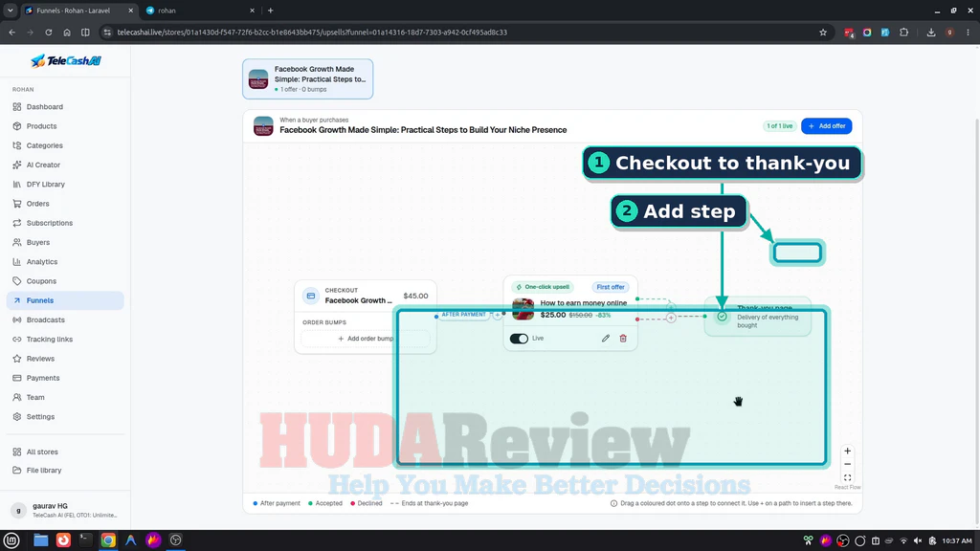Go to Dashboard in the sidebar
The width and height of the screenshot is (980, 551).
(65, 107)
